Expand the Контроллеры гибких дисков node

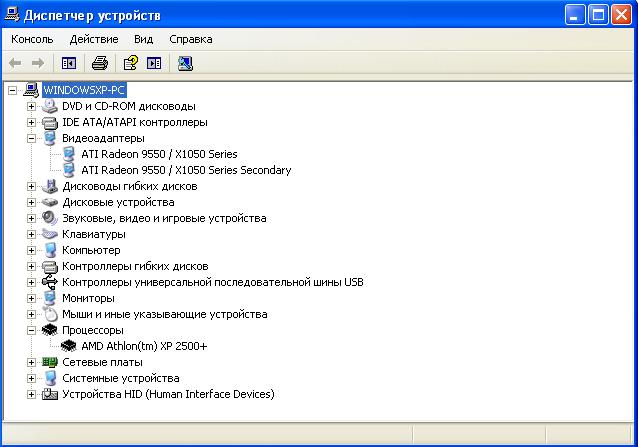tap(31, 266)
